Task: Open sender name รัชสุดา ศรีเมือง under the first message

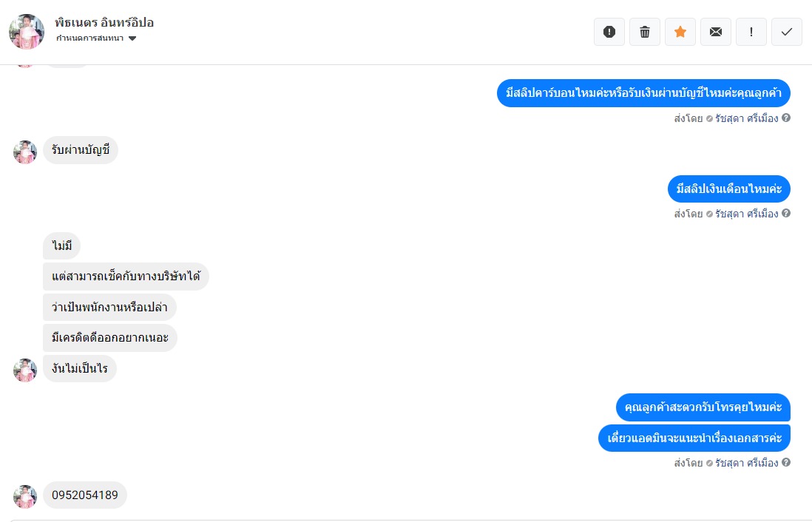Action: (747, 118)
